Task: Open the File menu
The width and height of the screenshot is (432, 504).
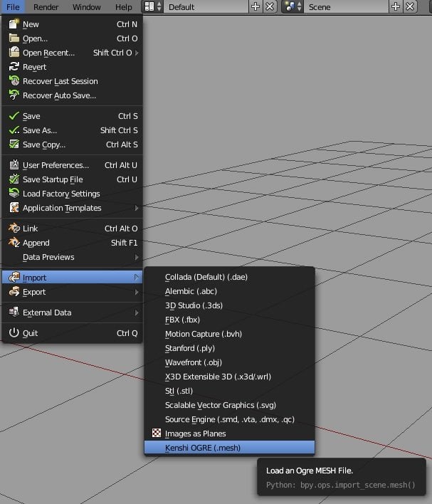Action: [x=13, y=6]
